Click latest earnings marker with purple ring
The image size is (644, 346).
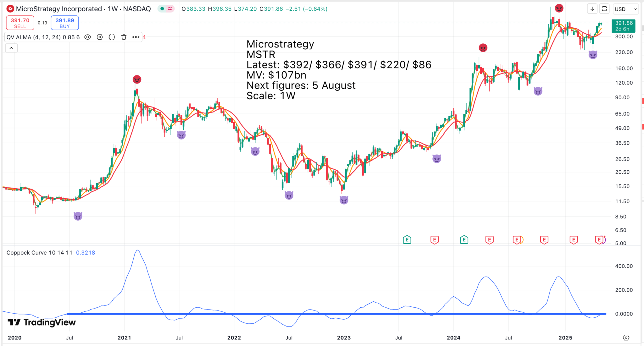[600, 240]
